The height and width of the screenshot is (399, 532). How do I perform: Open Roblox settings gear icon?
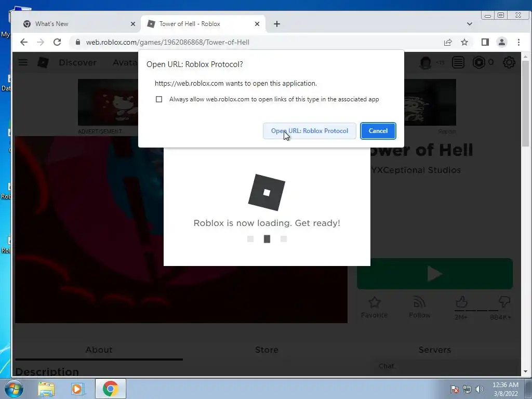[x=509, y=62]
